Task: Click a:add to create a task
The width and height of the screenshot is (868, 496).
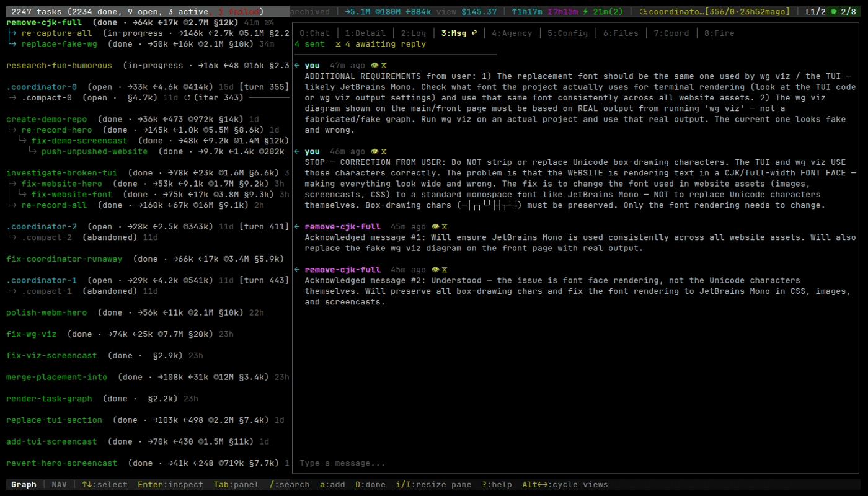Action: [x=332, y=484]
